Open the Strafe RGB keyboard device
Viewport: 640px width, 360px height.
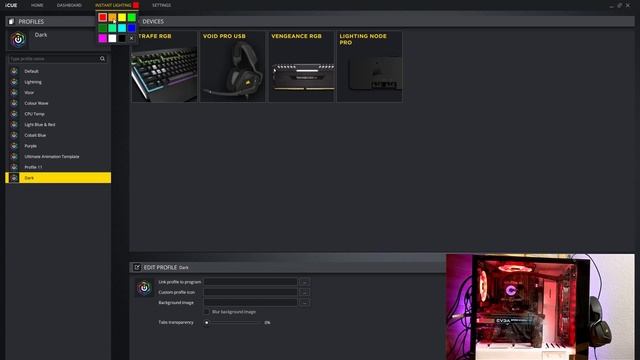coord(164,67)
